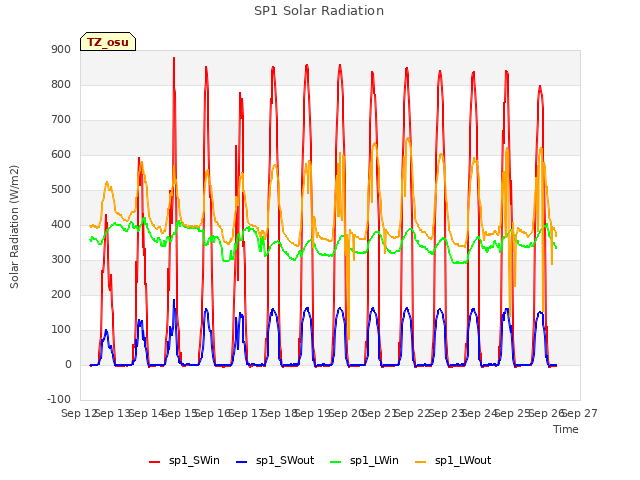
Task: Toggle the sp1_LWin legend label
Action: [x=374, y=460]
